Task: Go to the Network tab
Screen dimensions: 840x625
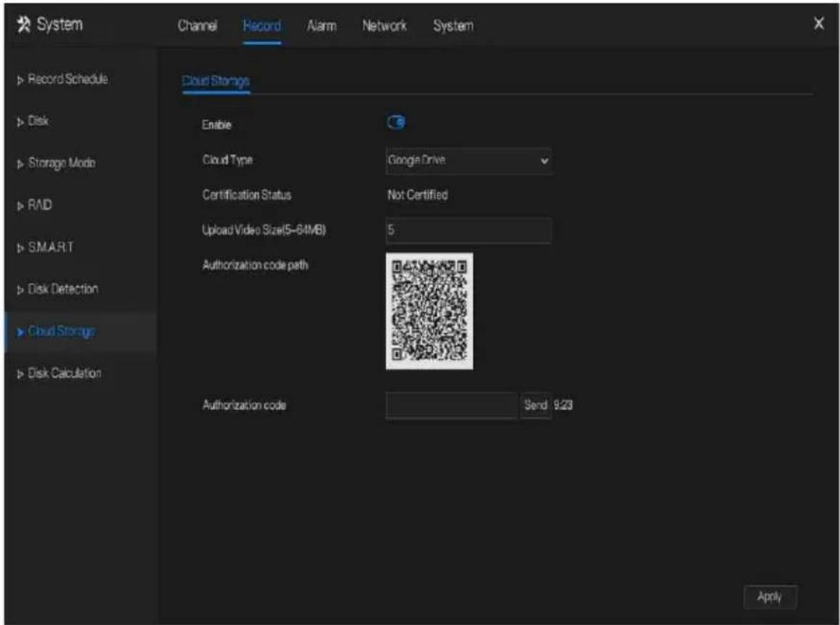Action: [x=384, y=25]
